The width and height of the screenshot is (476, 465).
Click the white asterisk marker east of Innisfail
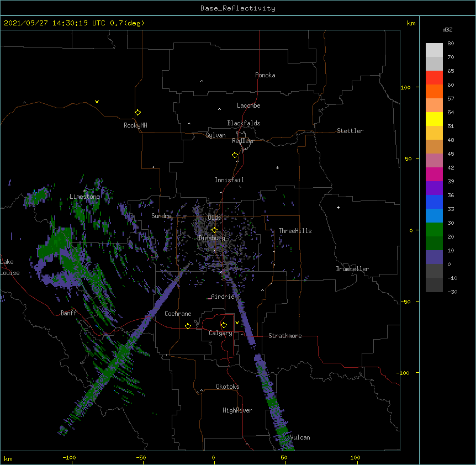point(277,167)
